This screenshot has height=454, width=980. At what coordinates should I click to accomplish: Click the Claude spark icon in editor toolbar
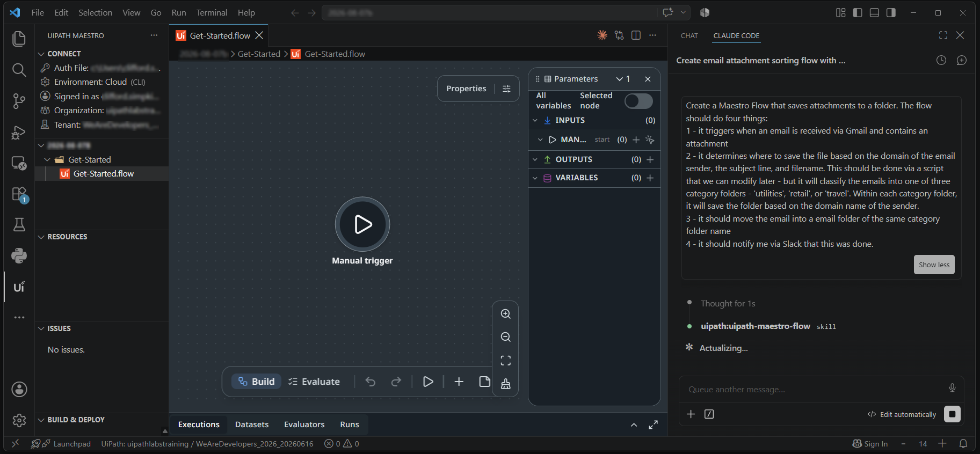click(x=602, y=35)
